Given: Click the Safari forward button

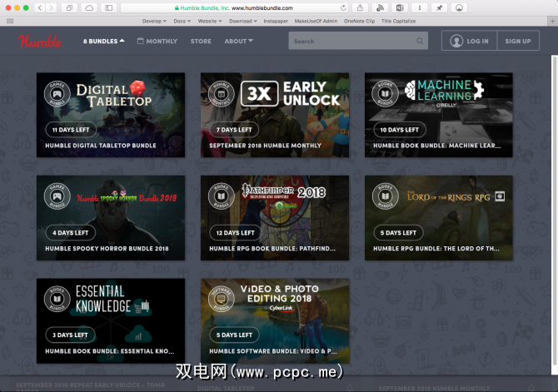Looking at the screenshot, I should 52,7.
